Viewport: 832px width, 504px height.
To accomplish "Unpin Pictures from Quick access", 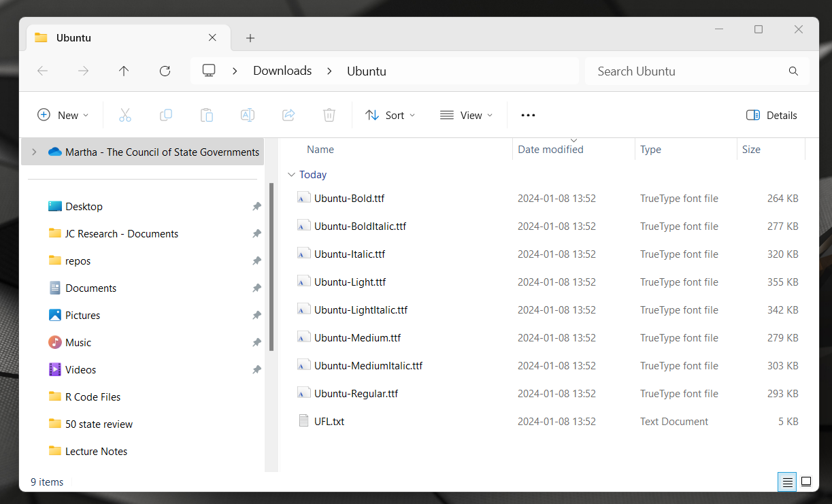I will pos(256,315).
